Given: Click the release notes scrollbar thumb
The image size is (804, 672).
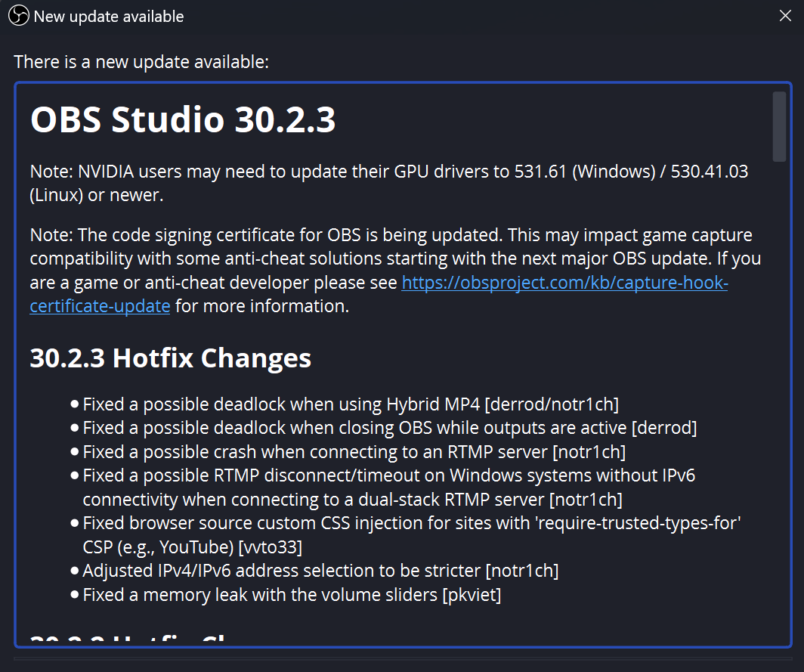Looking at the screenshot, I should (778, 126).
